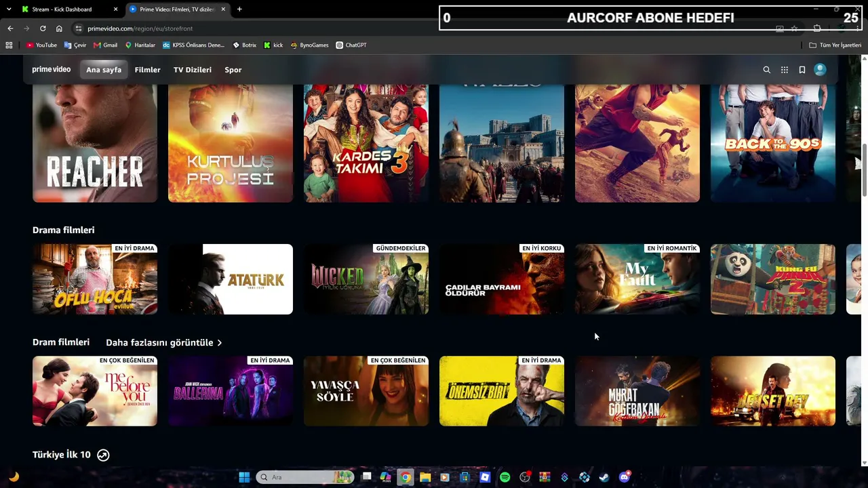
Task: Open Discord from the taskbar
Action: [x=625, y=477]
